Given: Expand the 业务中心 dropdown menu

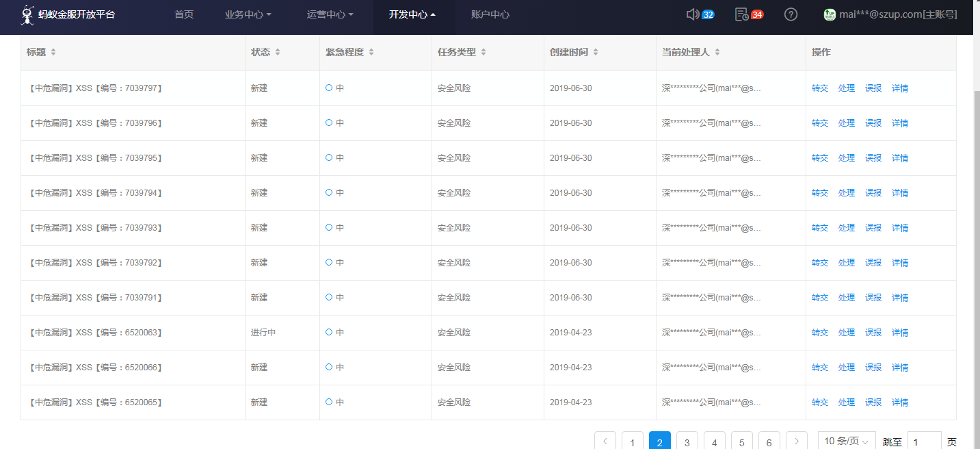Looking at the screenshot, I should click(x=248, y=14).
